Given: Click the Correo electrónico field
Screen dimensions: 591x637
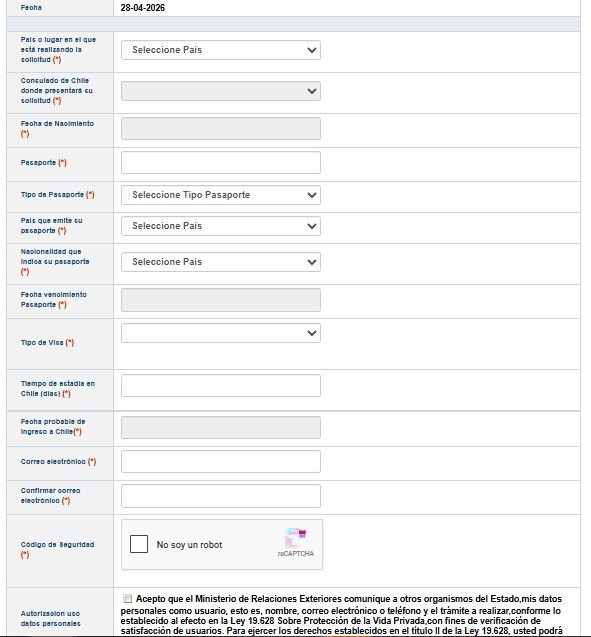Looking at the screenshot, I should (221, 462).
